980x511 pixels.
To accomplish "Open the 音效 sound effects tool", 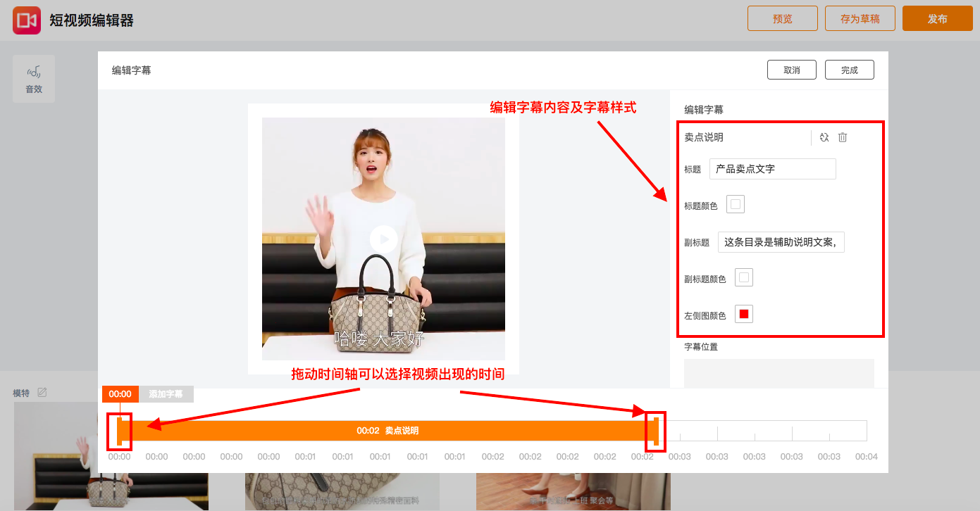I will click(34, 79).
